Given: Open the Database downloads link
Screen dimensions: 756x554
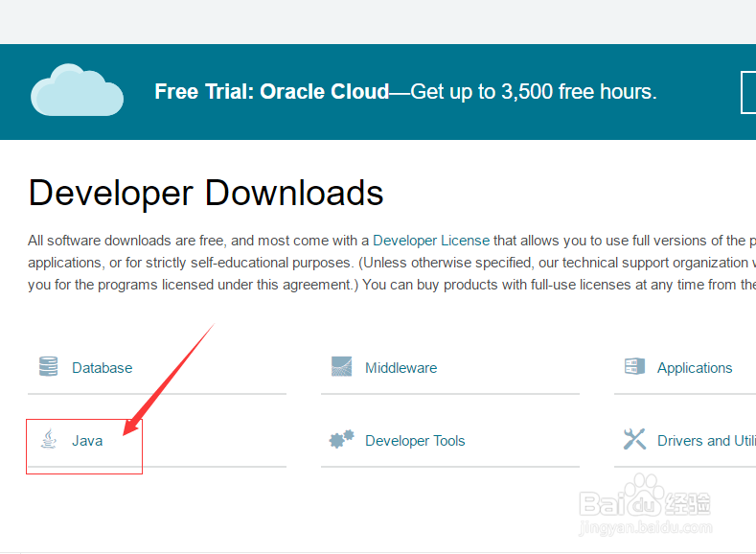Looking at the screenshot, I should coord(103,368).
